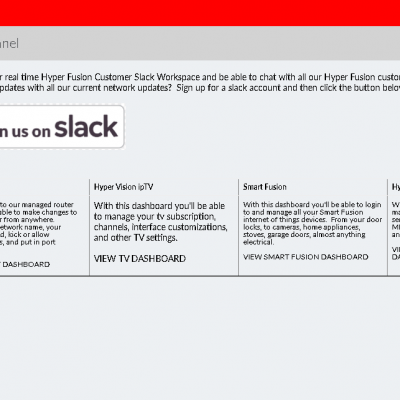Open the VIEW TV DASHBOARD link
The width and height of the screenshot is (400, 400).
[x=140, y=259]
